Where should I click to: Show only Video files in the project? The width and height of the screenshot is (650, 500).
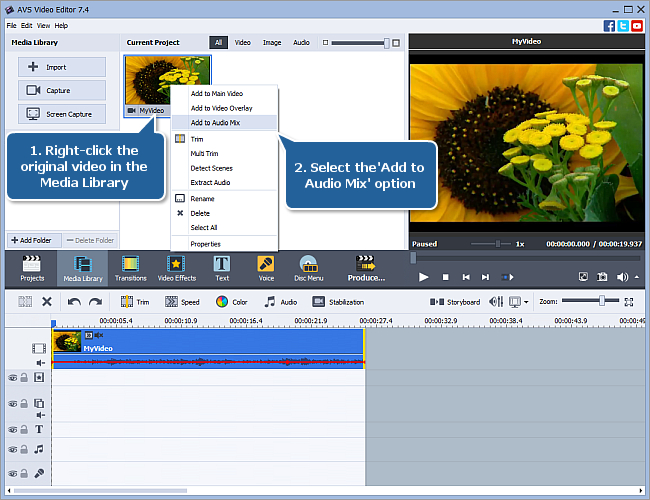[243, 42]
